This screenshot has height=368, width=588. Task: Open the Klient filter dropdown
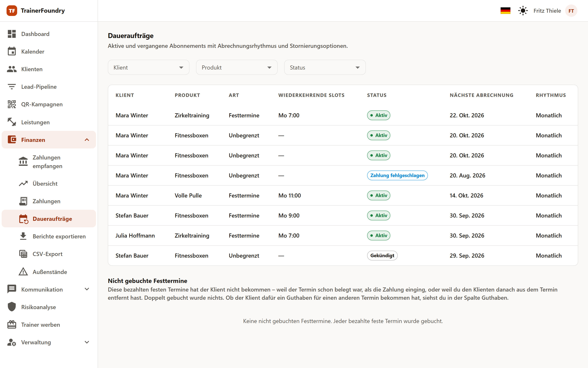point(148,67)
